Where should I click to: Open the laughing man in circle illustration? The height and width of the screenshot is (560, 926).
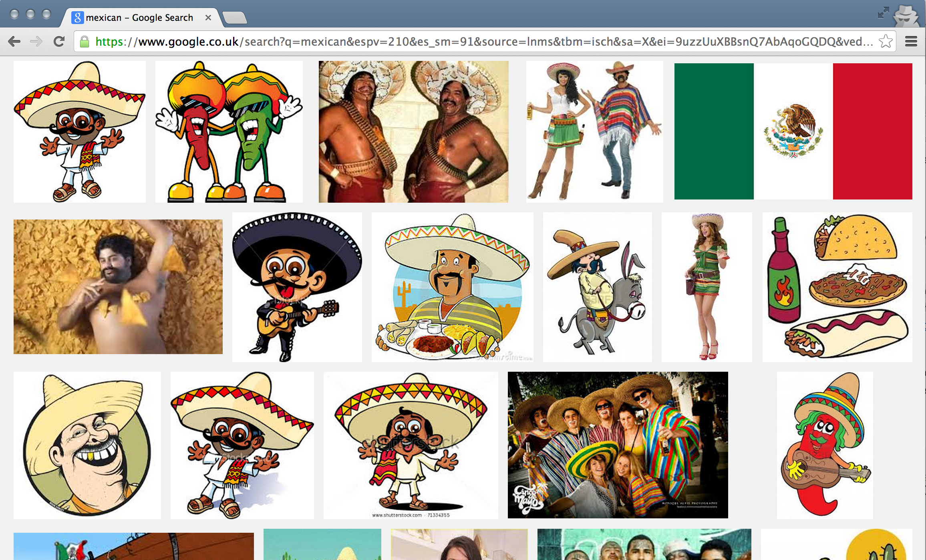[x=87, y=445]
